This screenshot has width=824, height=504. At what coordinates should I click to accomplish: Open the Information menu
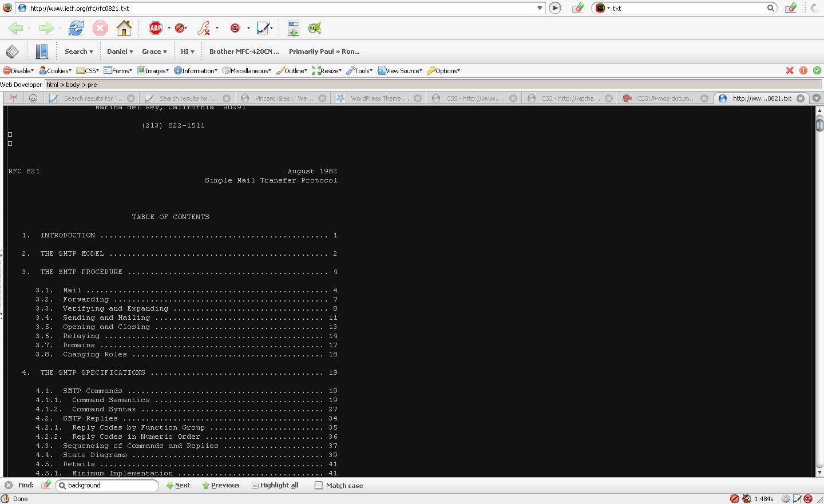196,71
